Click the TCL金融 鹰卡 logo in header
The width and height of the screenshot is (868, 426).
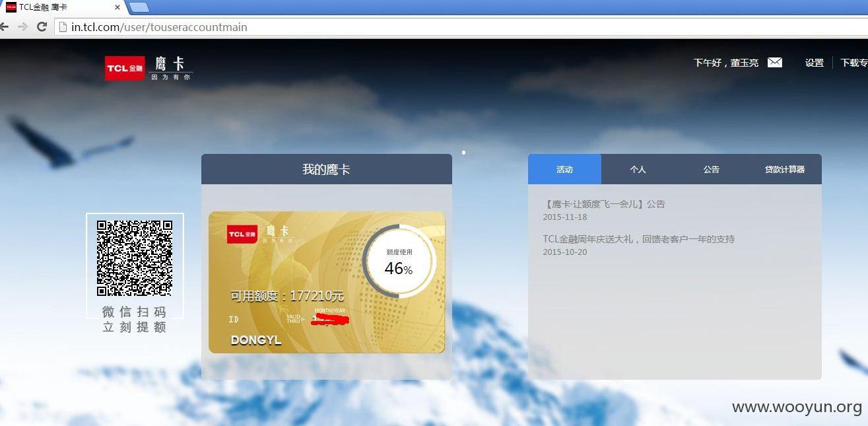(149, 68)
